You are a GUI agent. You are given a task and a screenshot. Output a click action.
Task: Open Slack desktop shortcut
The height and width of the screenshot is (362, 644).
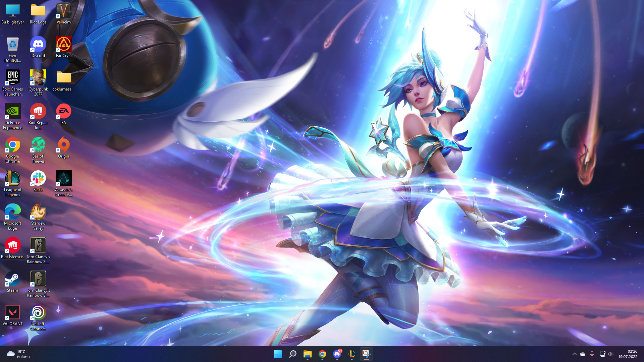point(38,181)
